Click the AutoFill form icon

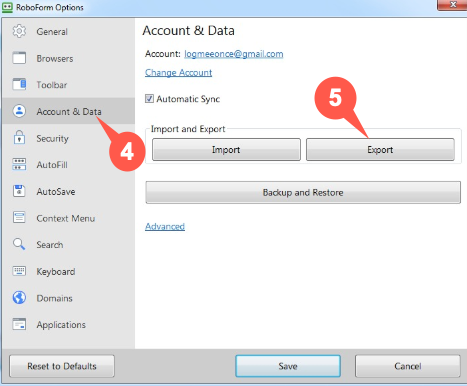19,164
